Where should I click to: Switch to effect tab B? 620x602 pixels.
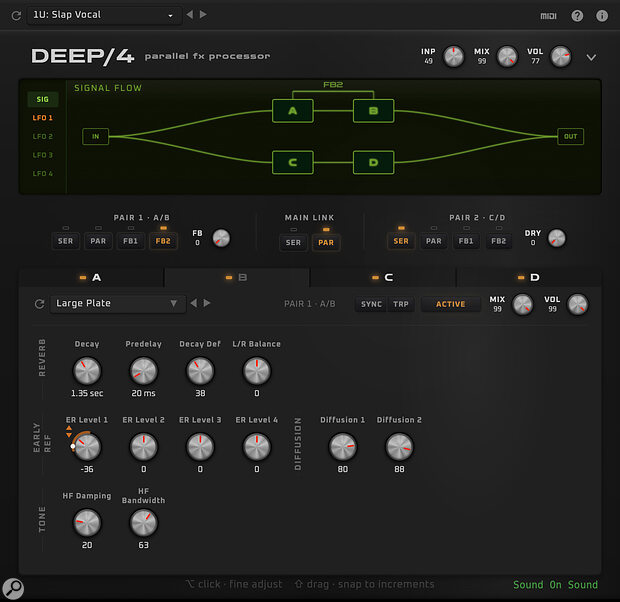tap(237, 278)
